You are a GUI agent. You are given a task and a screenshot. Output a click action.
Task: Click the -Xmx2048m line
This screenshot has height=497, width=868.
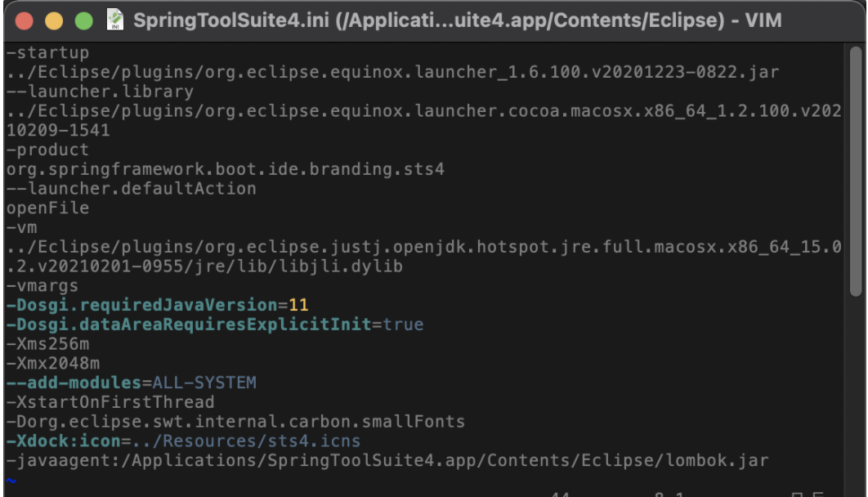[x=53, y=363]
